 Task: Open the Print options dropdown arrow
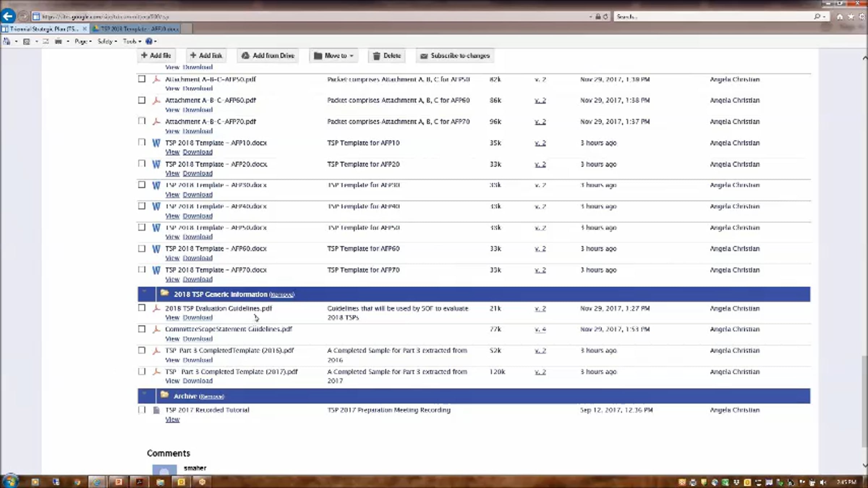point(68,41)
